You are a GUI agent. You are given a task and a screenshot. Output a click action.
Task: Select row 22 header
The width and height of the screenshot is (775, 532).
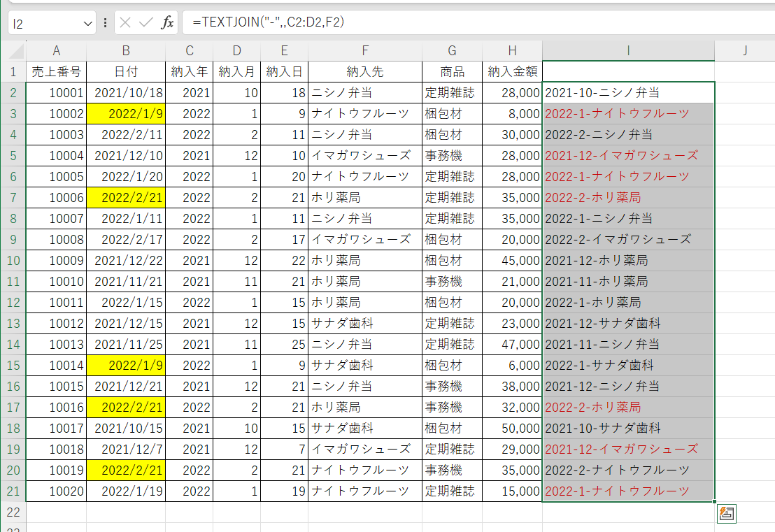[13, 512]
